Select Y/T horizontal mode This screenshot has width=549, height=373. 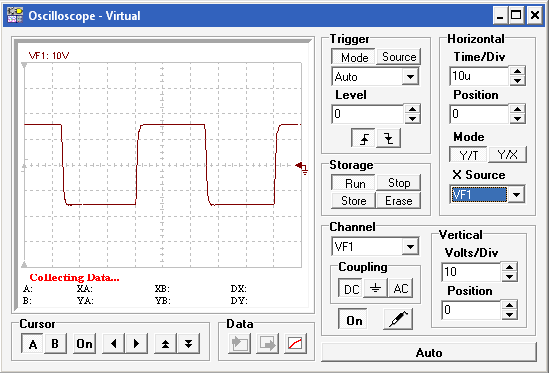point(468,154)
